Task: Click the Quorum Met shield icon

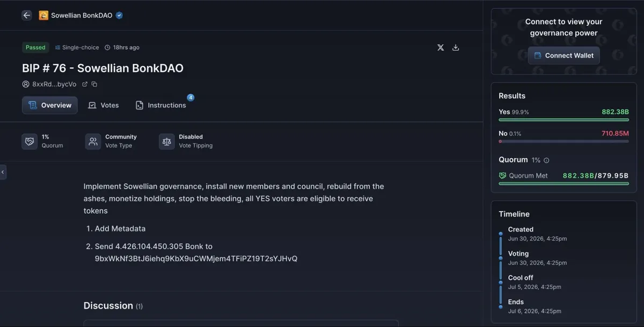Action: (503, 176)
